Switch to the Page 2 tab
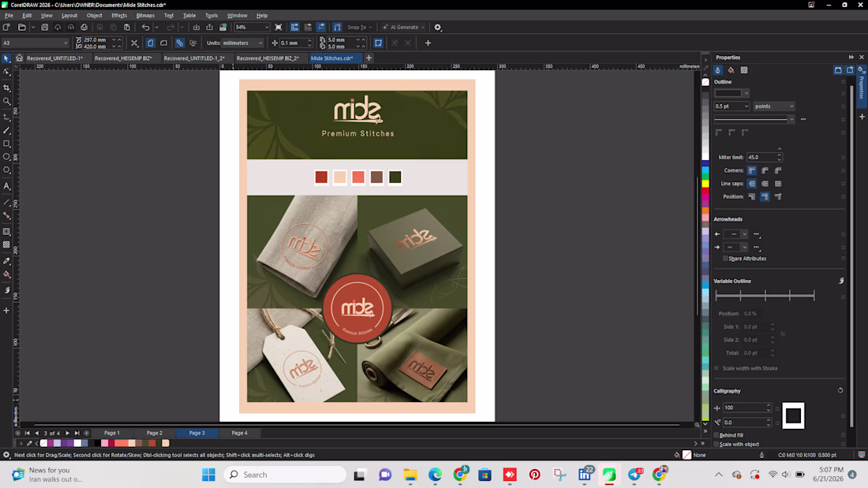This screenshot has width=868, height=488. 155,434
